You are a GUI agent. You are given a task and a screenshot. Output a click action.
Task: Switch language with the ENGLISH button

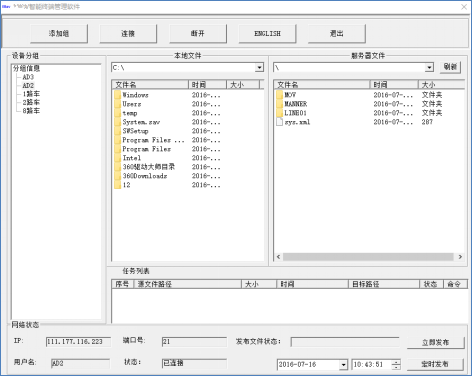267,33
